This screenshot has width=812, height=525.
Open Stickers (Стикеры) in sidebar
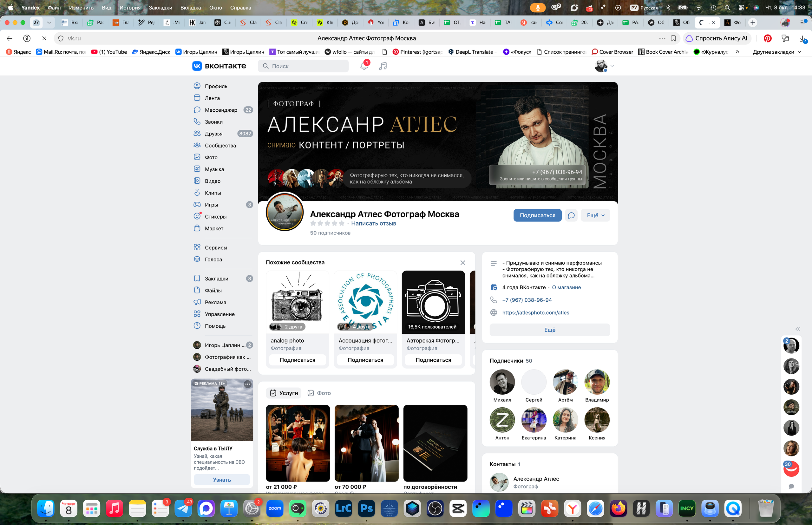pyautogui.click(x=223, y=216)
